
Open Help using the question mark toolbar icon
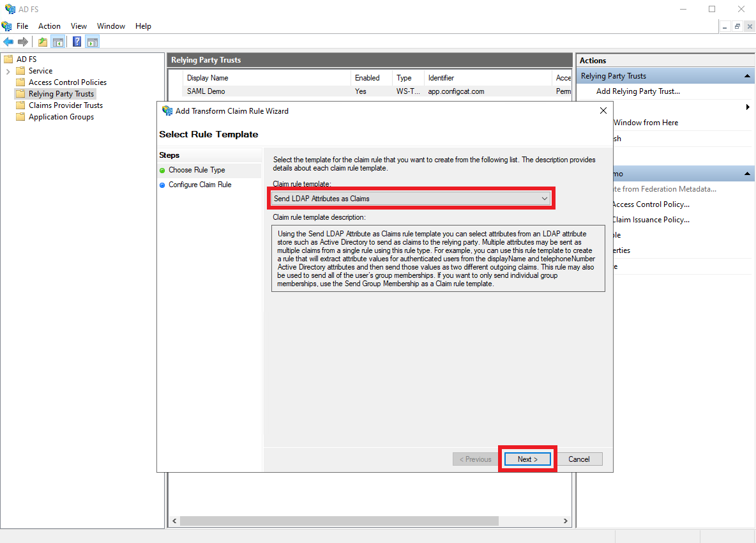click(77, 42)
